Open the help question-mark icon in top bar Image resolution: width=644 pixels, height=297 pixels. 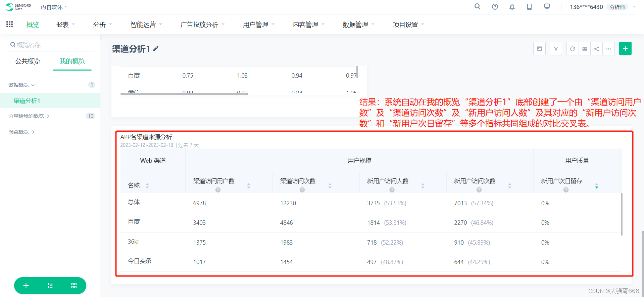(x=495, y=7)
